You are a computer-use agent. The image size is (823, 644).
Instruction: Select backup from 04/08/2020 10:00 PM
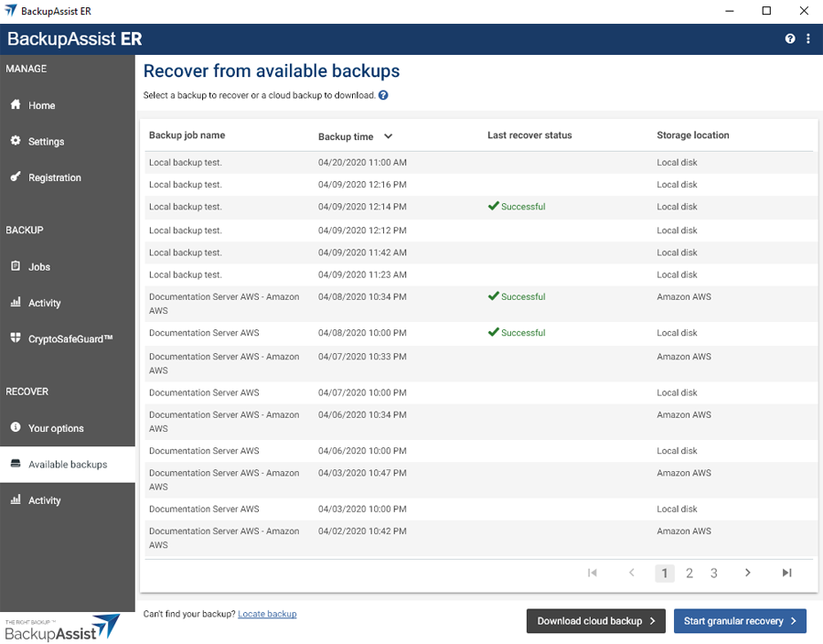pyautogui.click(x=481, y=333)
